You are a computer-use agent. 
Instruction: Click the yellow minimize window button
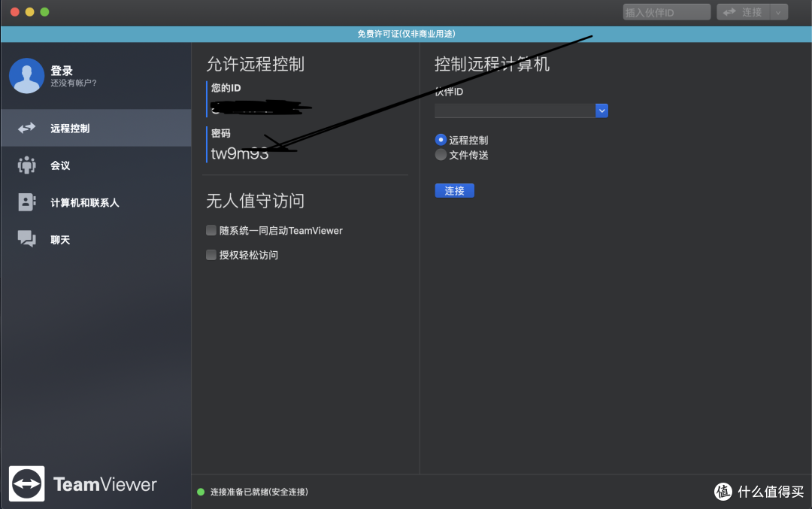[x=29, y=12]
